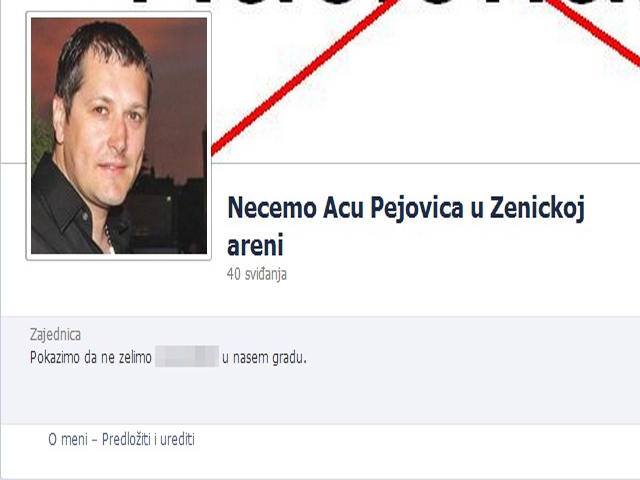Click the page title 'Necemo Acu Pejovica u Zenickoj'

(406, 208)
